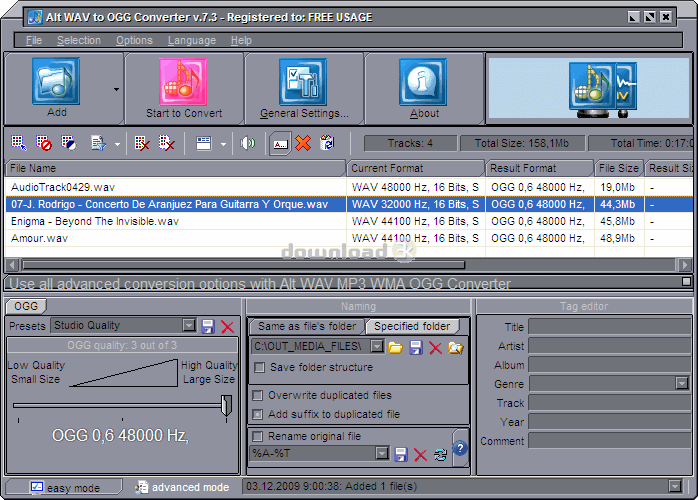The width and height of the screenshot is (698, 500).
Task: Explore output folder with magnifier icon
Action: click(456, 347)
